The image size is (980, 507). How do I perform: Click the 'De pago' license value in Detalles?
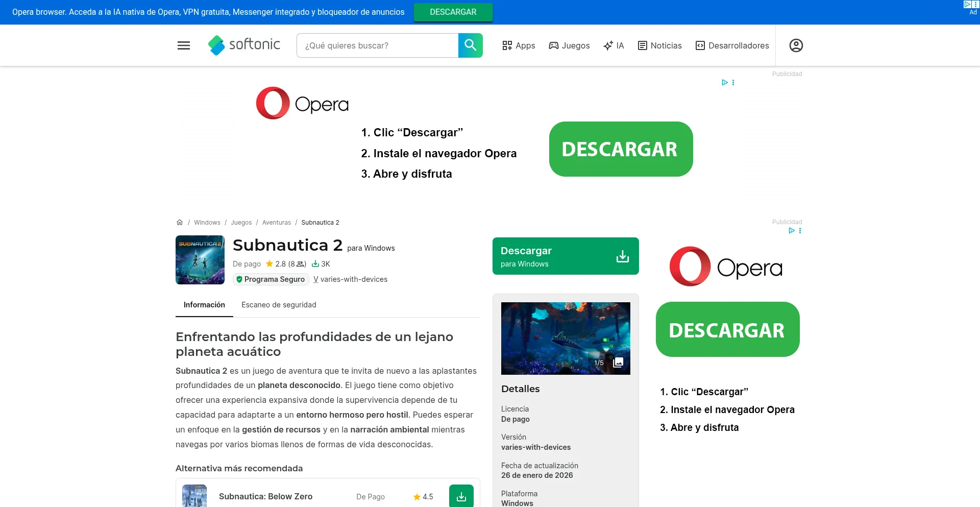pos(516,419)
